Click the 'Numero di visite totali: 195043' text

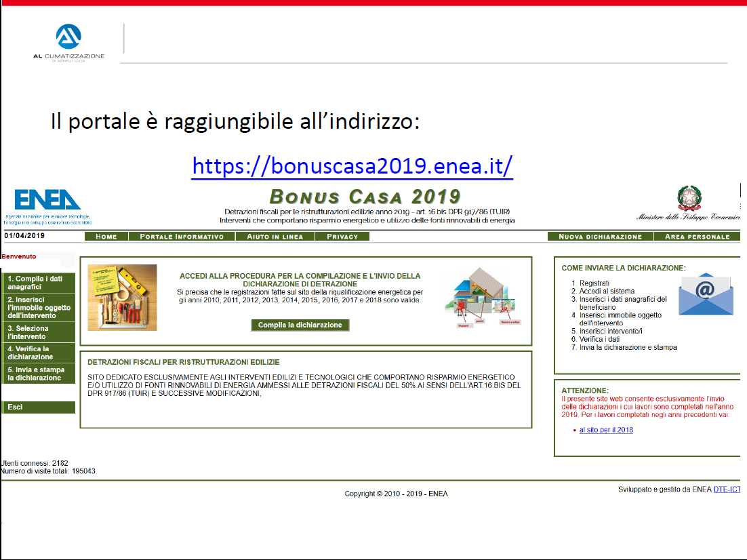point(49,471)
